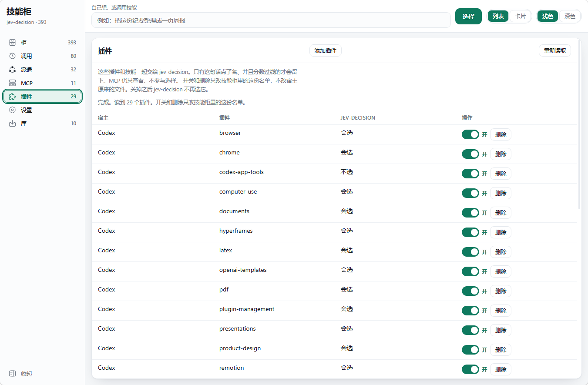The width and height of the screenshot is (588, 385).
Task: Click the 不选 status of codex-app-tools
Action: click(x=347, y=172)
